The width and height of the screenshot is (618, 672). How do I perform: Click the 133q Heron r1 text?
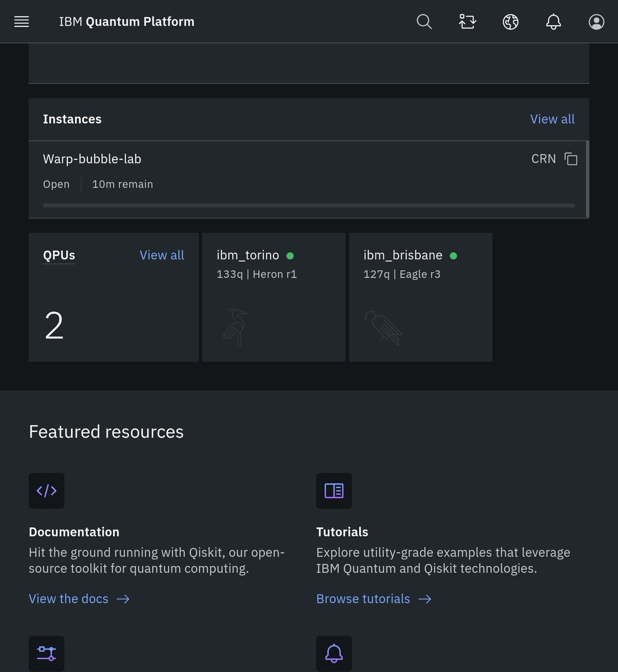pyautogui.click(x=257, y=274)
